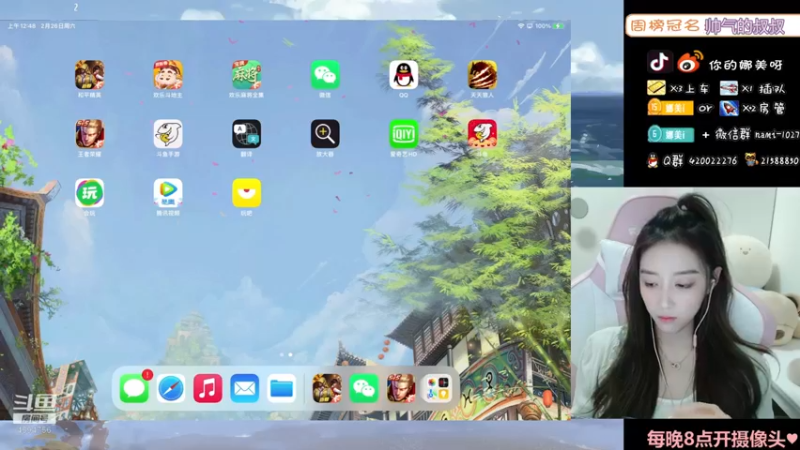Screen dimensions: 800x450
Task: Launch the 斗鱼手游 white shark app
Action: point(168,134)
